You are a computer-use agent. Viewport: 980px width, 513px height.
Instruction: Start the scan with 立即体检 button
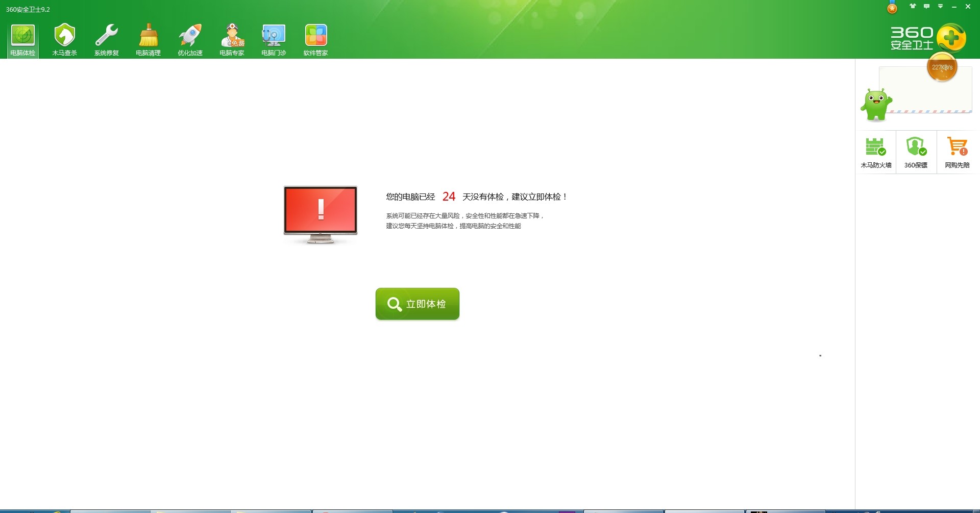(x=418, y=304)
